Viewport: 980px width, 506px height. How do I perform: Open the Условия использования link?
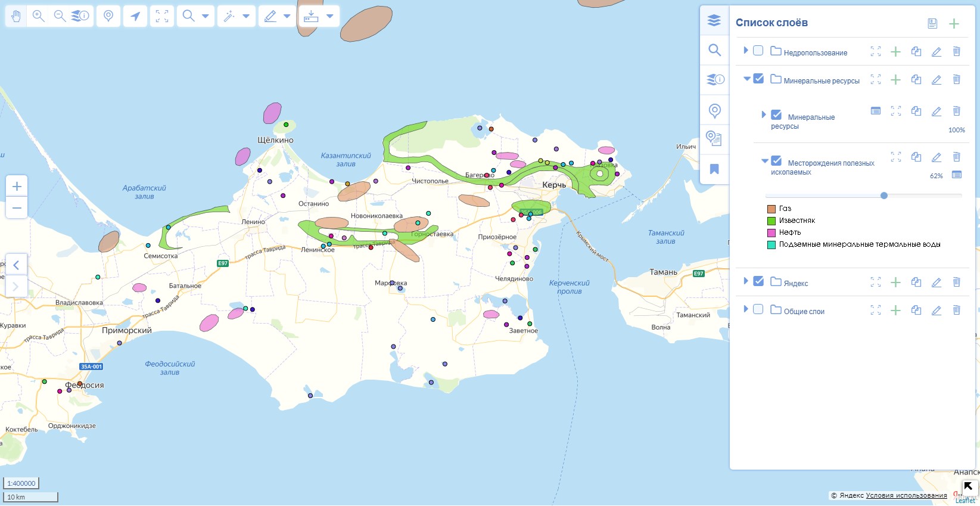click(x=906, y=495)
